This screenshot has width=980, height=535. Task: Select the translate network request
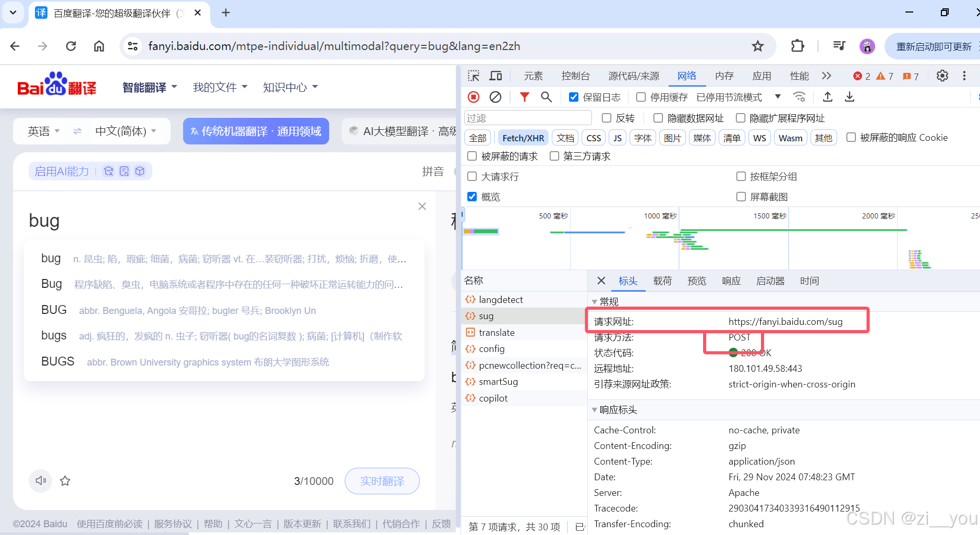point(524,332)
